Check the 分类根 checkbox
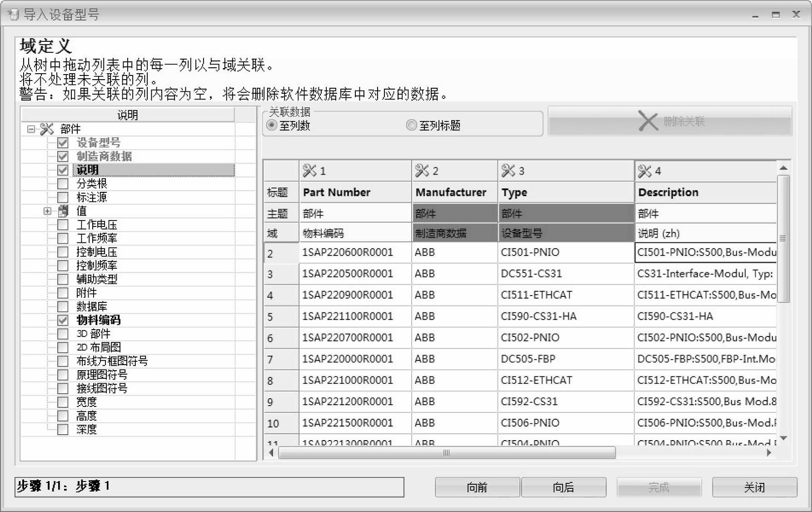Screen dimensions: 812x512 click(x=63, y=184)
